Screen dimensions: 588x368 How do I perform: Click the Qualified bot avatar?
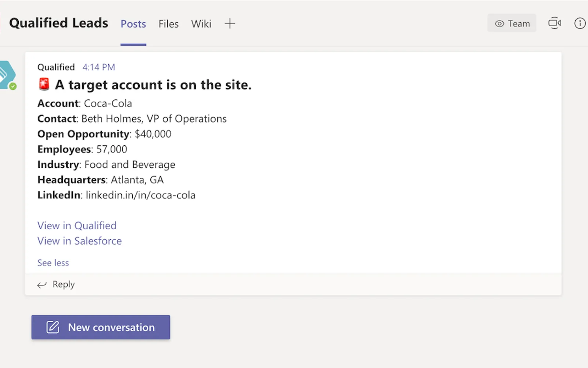point(7,75)
